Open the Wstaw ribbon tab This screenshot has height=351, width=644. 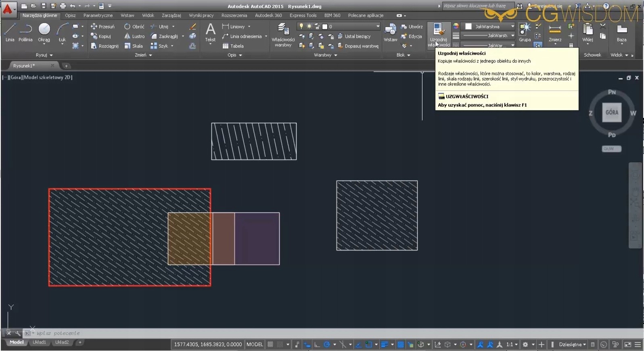point(127,15)
